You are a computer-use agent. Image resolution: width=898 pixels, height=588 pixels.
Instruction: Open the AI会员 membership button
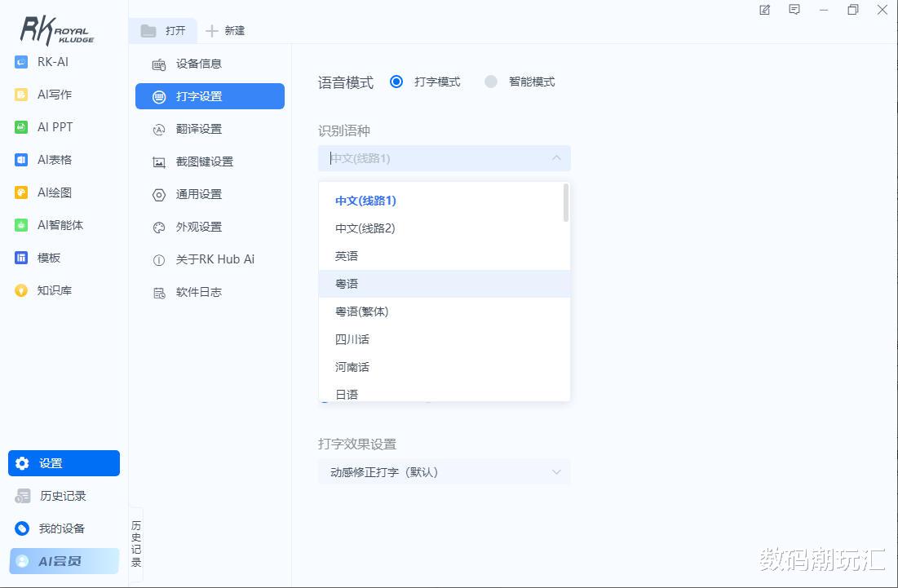pos(64,561)
